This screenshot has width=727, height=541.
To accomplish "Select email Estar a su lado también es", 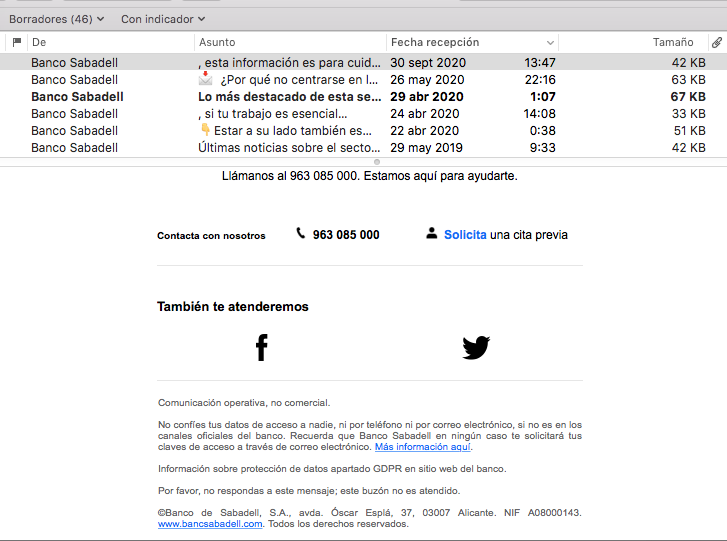I will coord(364,130).
